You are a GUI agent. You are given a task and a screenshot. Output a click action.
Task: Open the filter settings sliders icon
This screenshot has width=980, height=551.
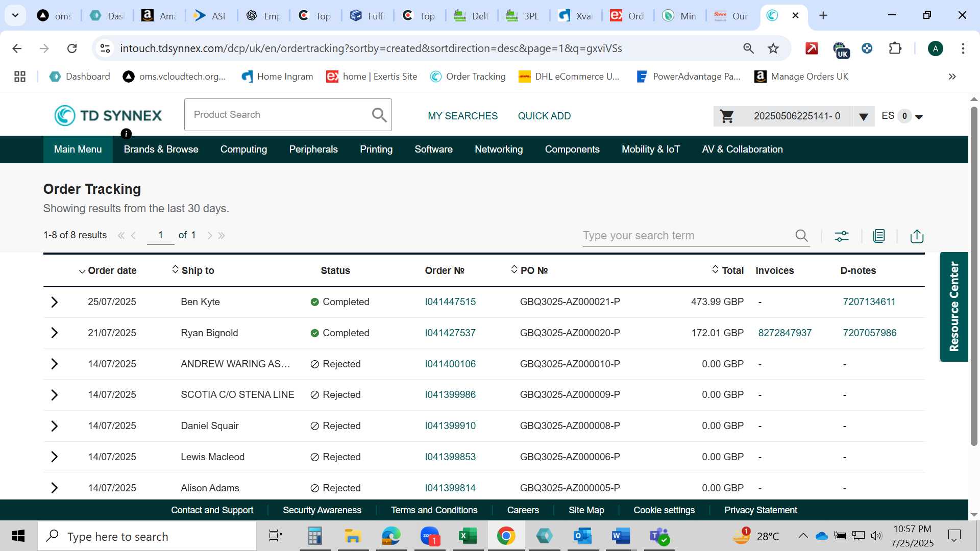(x=842, y=236)
